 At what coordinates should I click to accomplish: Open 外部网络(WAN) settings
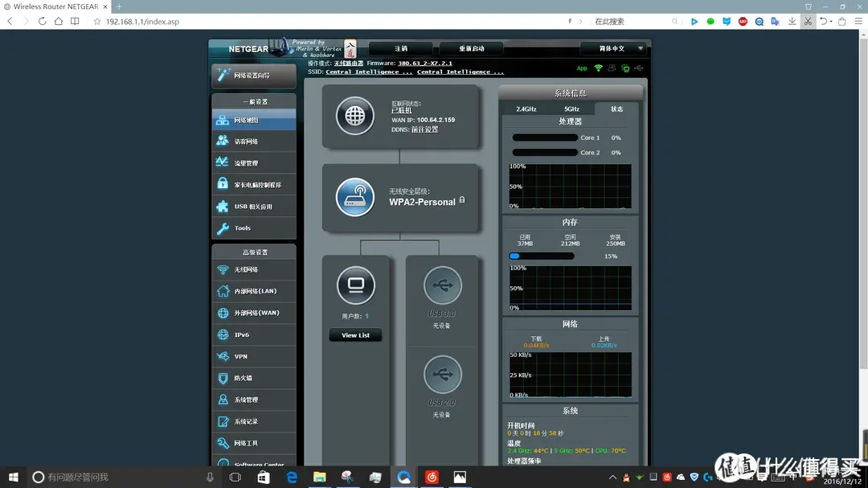[253, 313]
